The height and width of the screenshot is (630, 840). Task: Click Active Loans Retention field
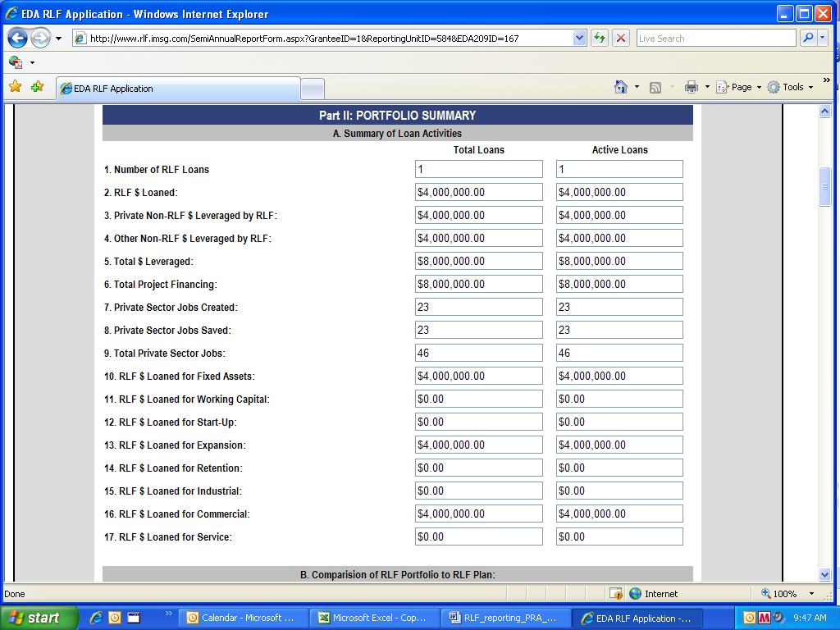pos(619,468)
